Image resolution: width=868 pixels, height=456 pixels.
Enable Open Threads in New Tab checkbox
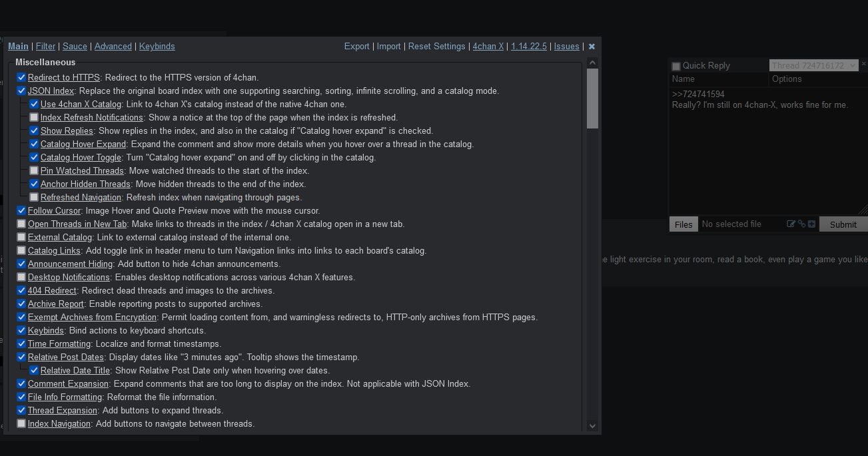tap(21, 224)
